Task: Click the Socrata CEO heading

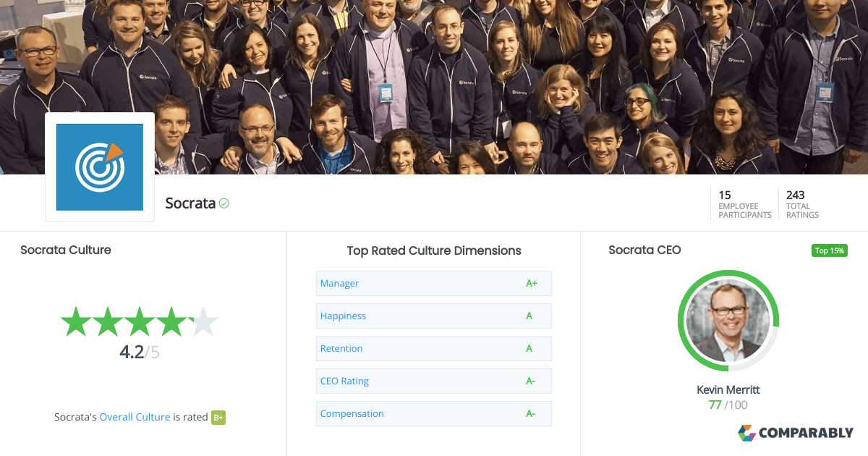Action: [644, 250]
